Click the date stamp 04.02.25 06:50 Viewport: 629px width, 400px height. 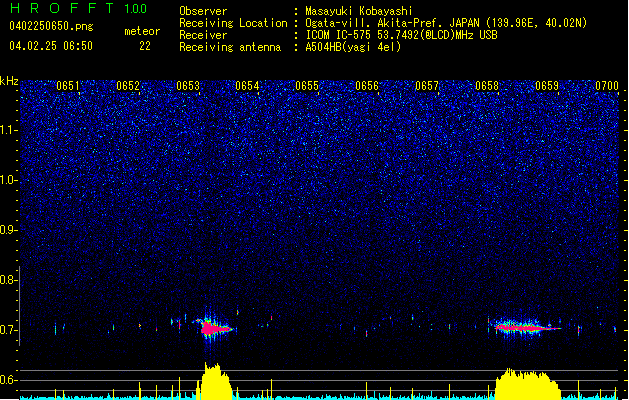coord(51,46)
